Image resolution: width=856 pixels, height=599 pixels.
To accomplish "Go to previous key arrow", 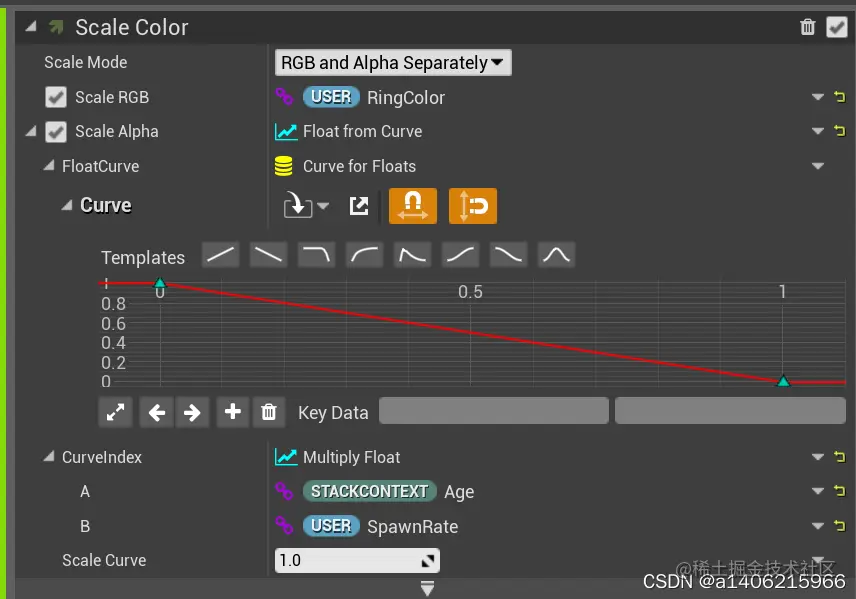I will (x=156, y=411).
